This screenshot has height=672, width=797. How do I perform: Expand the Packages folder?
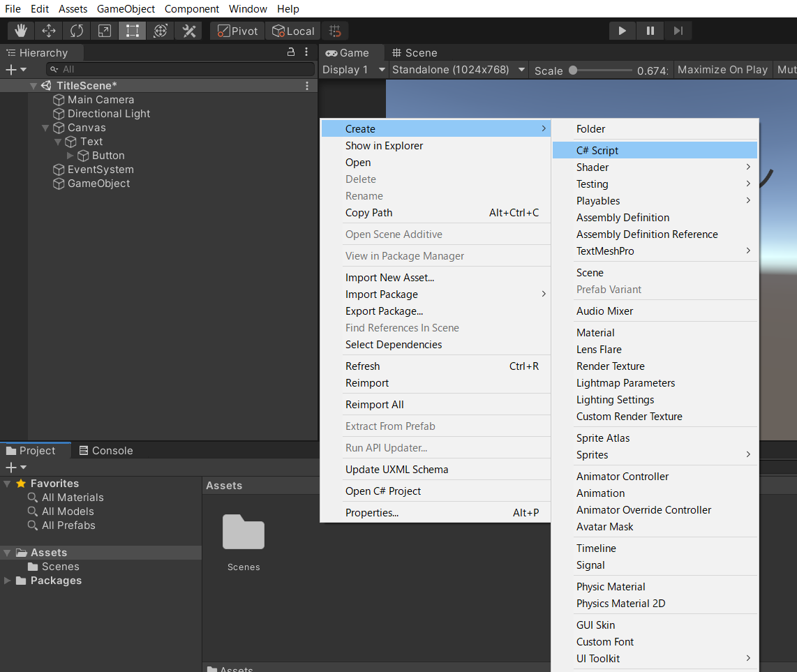coord(7,581)
